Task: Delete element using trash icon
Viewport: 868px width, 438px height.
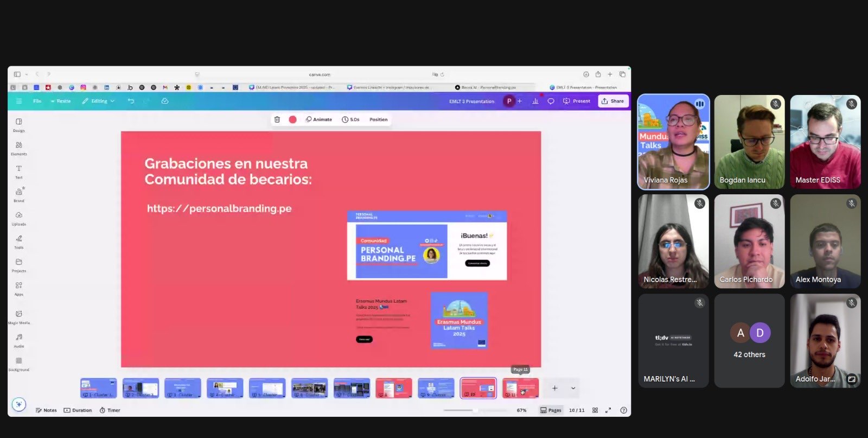Action: pos(277,119)
